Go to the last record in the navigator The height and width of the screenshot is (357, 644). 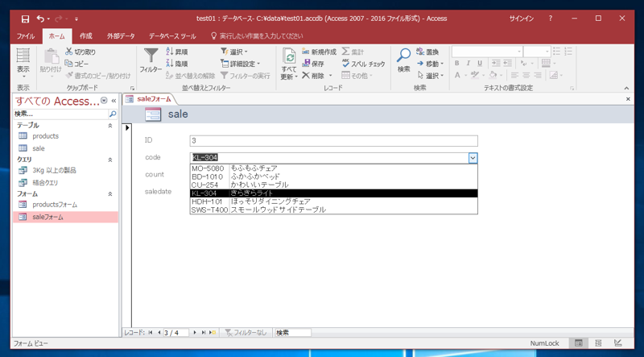pos(204,332)
